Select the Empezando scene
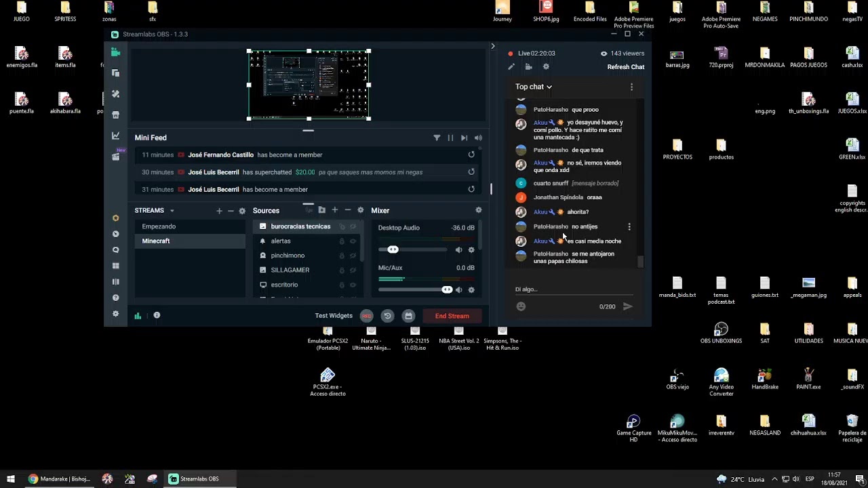This screenshot has height=488, width=868. [190, 226]
